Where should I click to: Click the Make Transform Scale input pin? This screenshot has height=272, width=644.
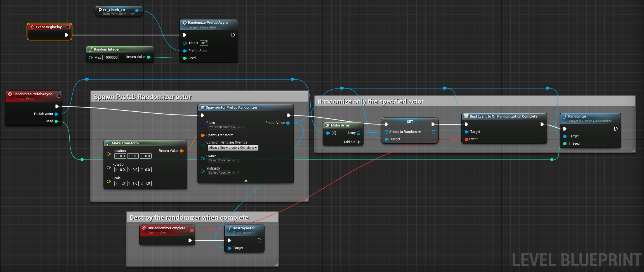coord(109,181)
